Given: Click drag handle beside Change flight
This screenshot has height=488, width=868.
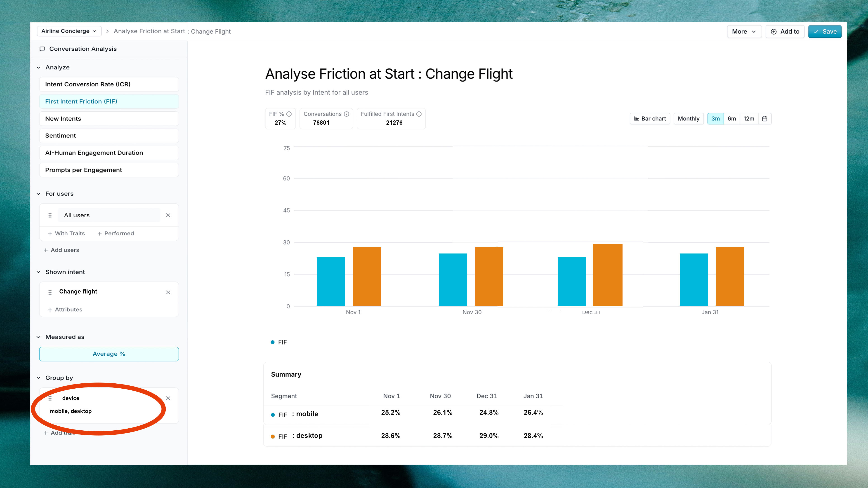Looking at the screenshot, I should click(50, 292).
